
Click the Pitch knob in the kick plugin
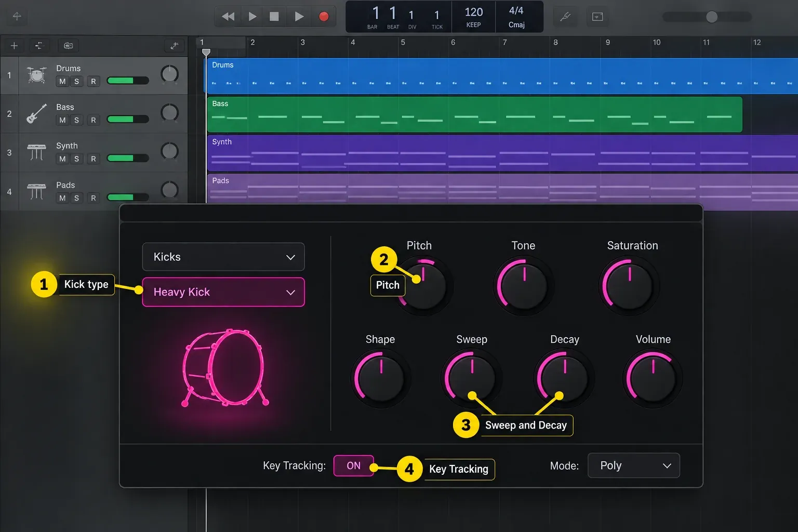pyautogui.click(x=424, y=285)
